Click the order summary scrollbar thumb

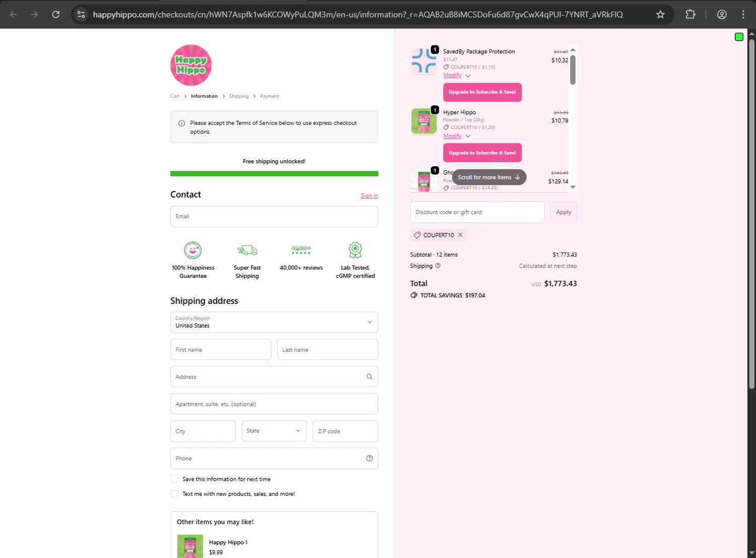[x=573, y=70]
